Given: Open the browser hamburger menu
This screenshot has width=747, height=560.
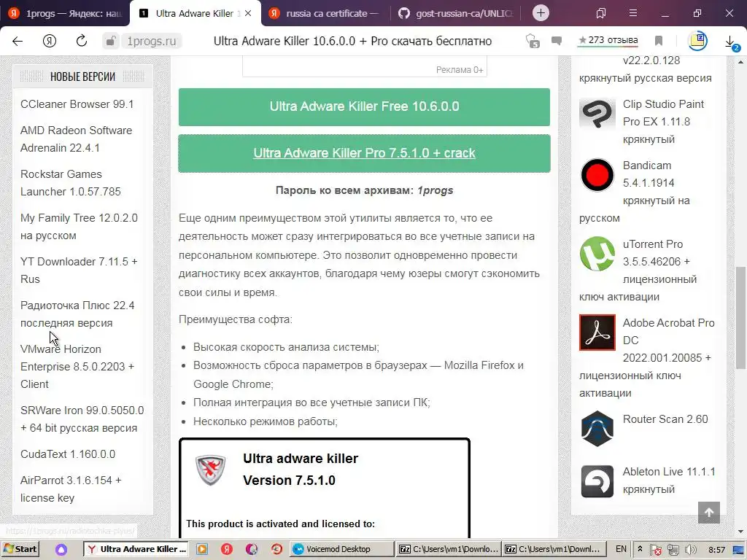Looking at the screenshot, I should [x=632, y=13].
